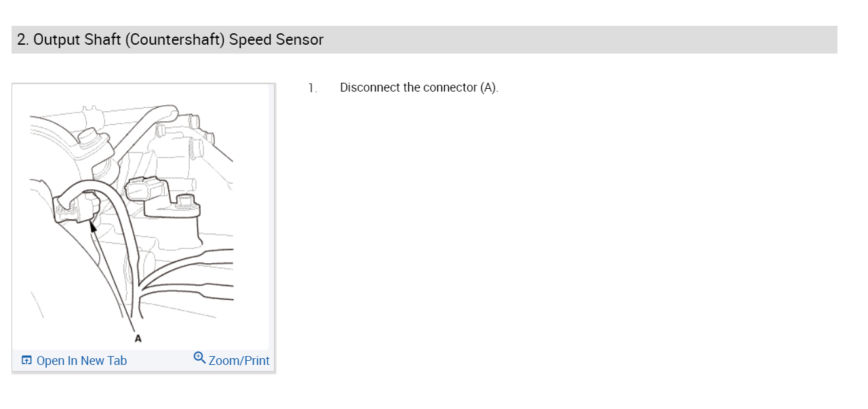Click the Output Shaft Speed Sensor heading
868x409 pixels.
coord(170,40)
